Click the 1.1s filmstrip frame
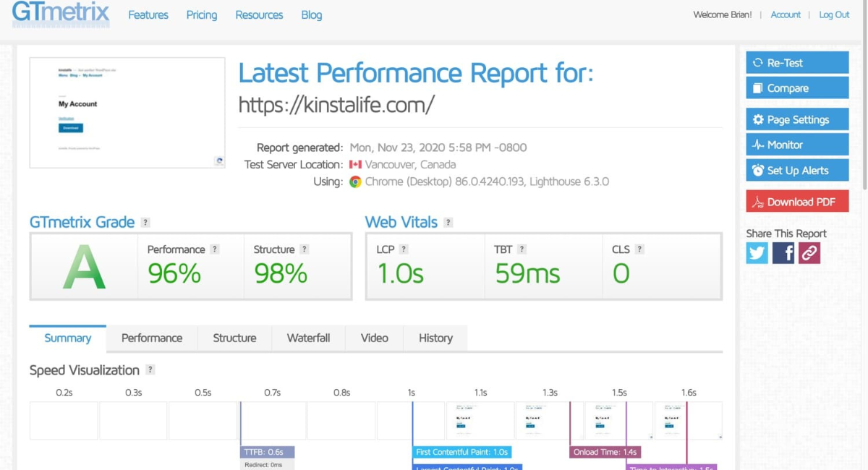This screenshot has width=868, height=470. click(x=480, y=421)
